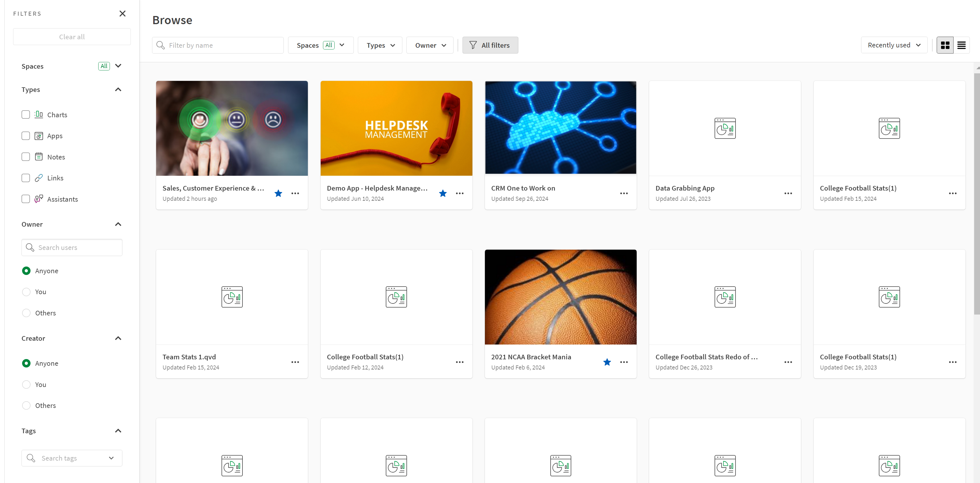The image size is (980, 483).
Task: Open the options menu on Data Grabbing App
Action: pos(788,193)
